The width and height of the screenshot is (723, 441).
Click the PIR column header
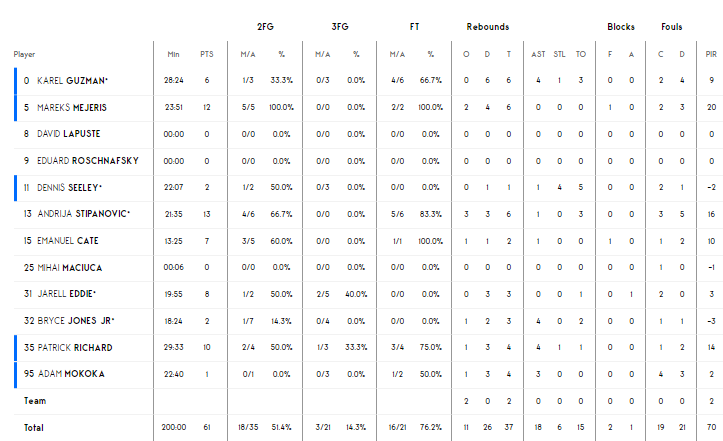711,54
